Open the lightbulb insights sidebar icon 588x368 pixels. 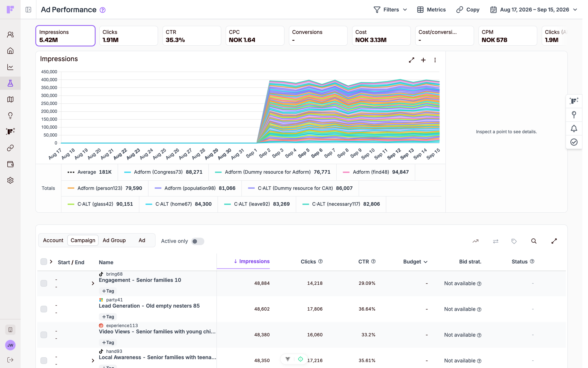pos(10,115)
